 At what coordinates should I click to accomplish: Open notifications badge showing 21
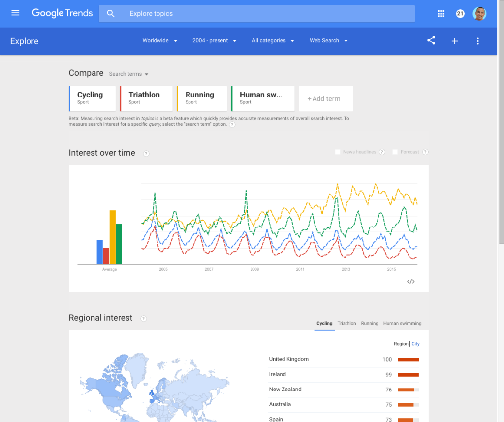(460, 14)
